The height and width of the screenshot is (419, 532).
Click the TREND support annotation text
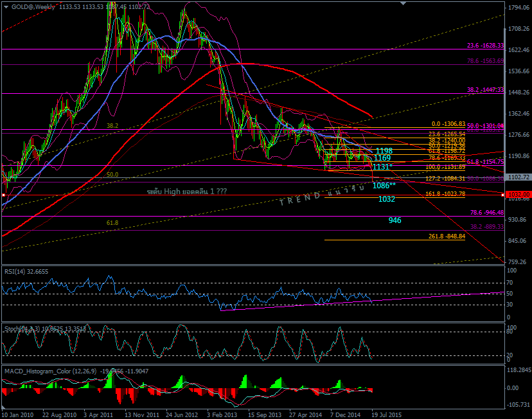[x=323, y=195]
